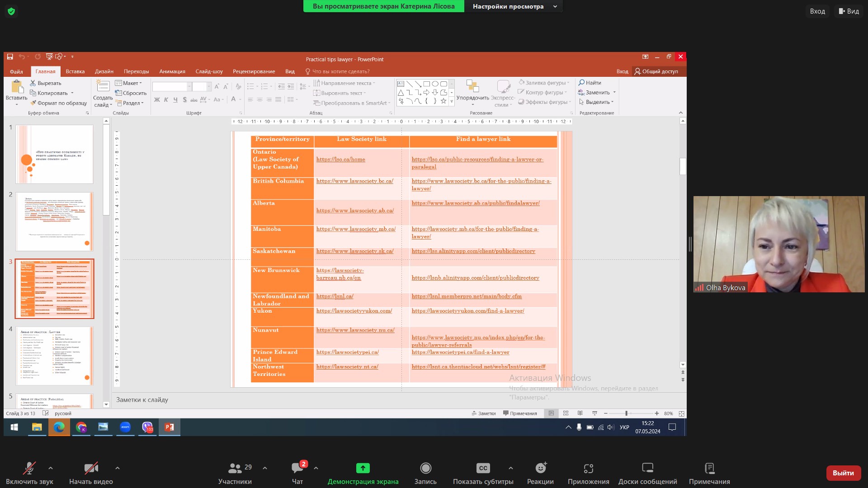Open https://lawsocietyyukon.com/find-a-lawyer/ link

467,311
